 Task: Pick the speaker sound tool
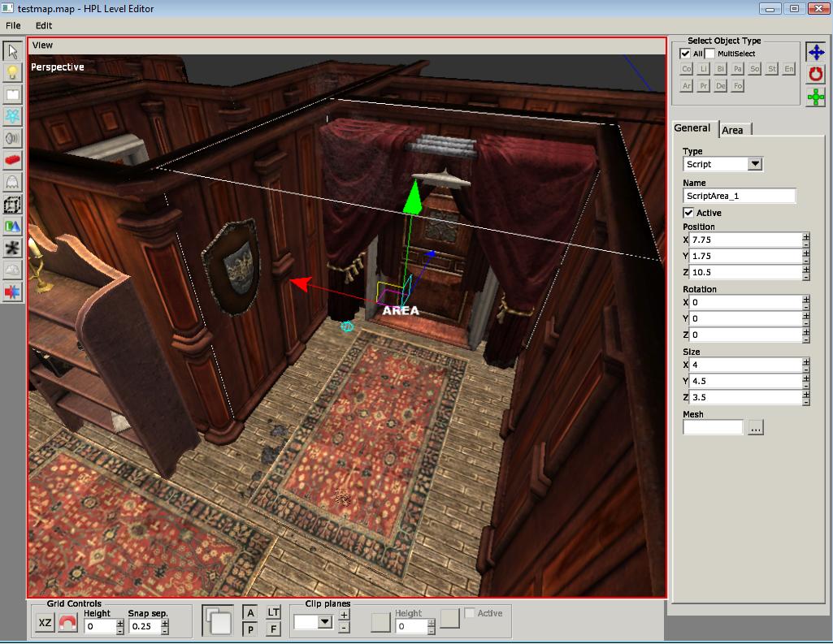[12, 139]
